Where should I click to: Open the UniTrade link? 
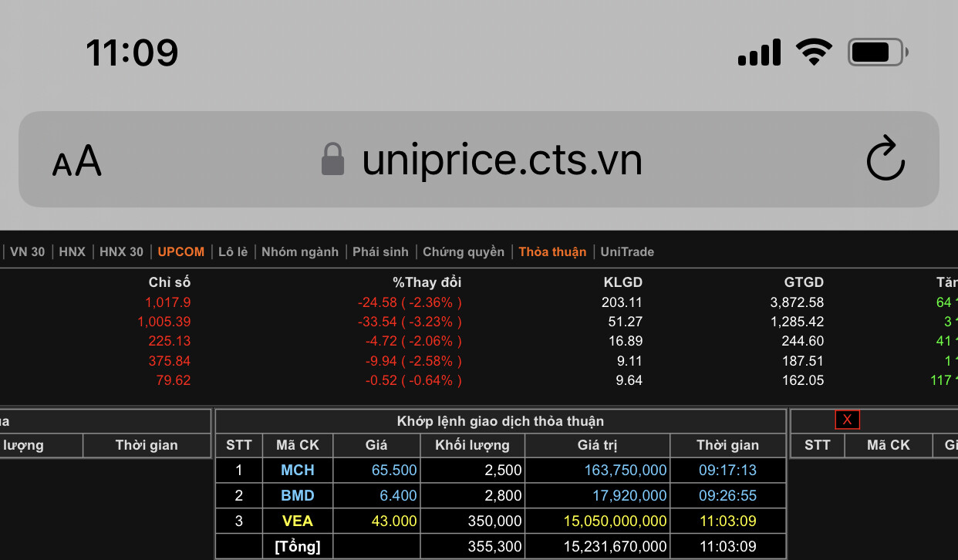[x=627, y=251]
